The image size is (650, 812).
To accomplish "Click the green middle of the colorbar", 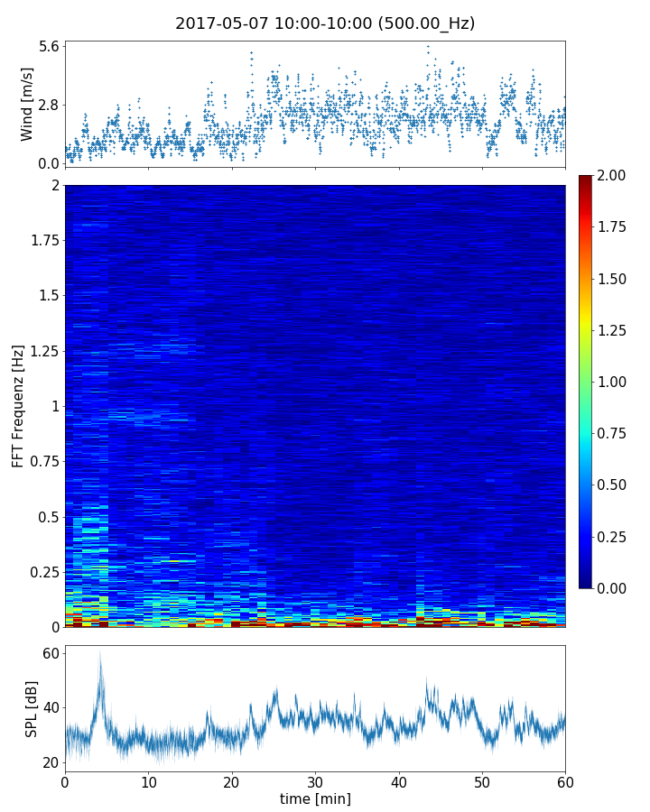I will pyautogui.click(x=586, y=382).
